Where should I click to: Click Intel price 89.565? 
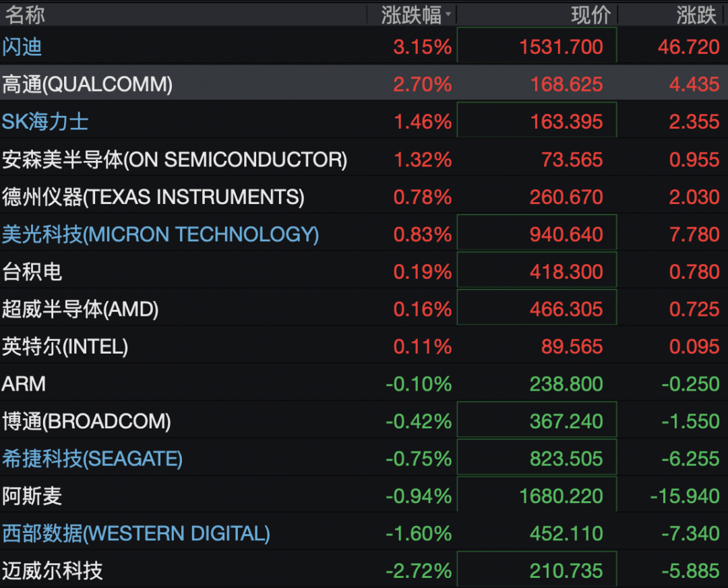572,347
